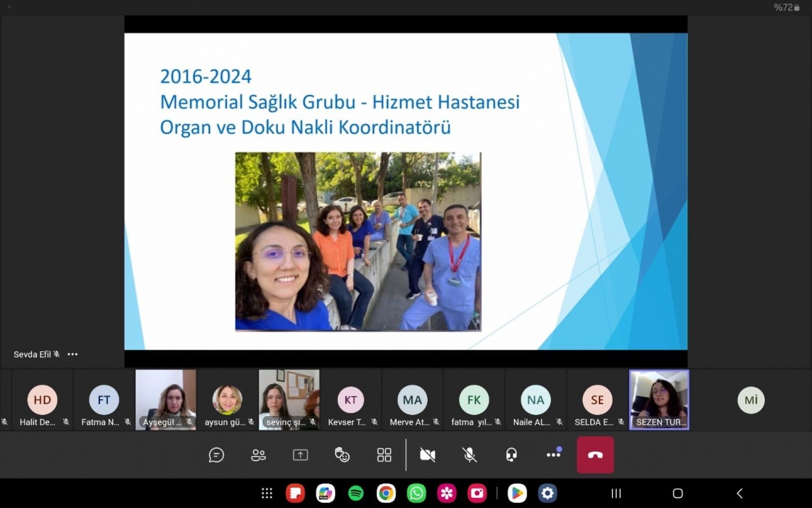Image resolution: width=812 pixels, height=508 pixels.
Task: Select the Mİ participant avatar
Action: 751,400
